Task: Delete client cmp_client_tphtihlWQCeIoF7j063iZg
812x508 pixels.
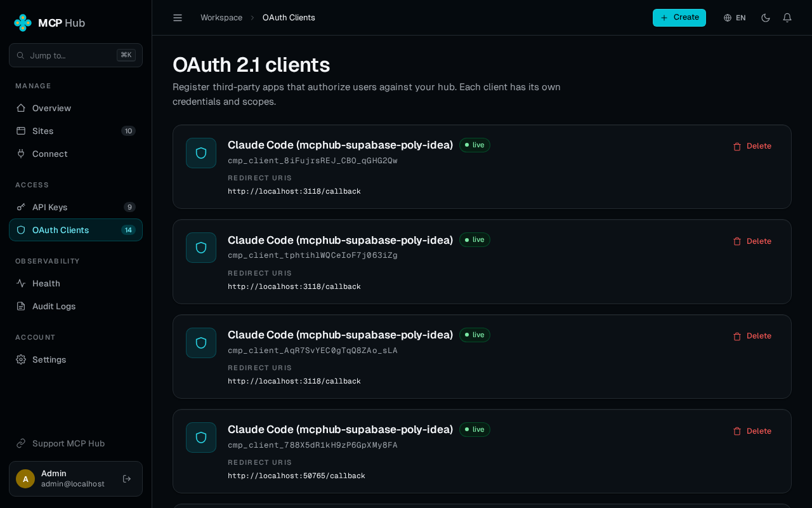Action: [752, 241]
